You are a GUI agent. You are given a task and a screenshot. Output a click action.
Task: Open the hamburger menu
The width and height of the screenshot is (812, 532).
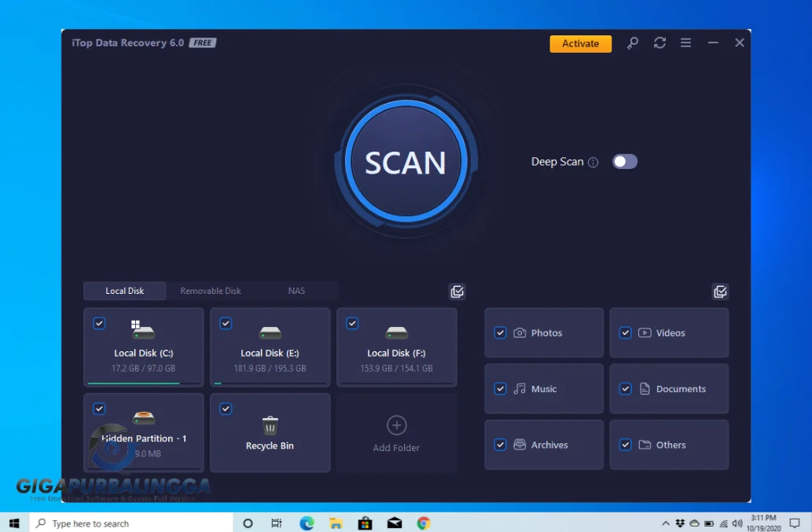685,43
